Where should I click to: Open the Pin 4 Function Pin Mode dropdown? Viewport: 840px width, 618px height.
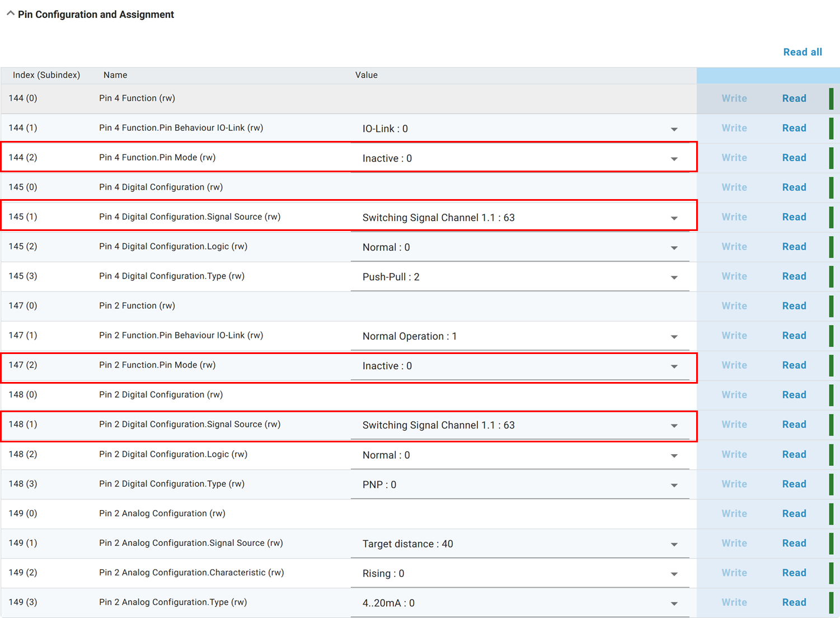(674, 159)
